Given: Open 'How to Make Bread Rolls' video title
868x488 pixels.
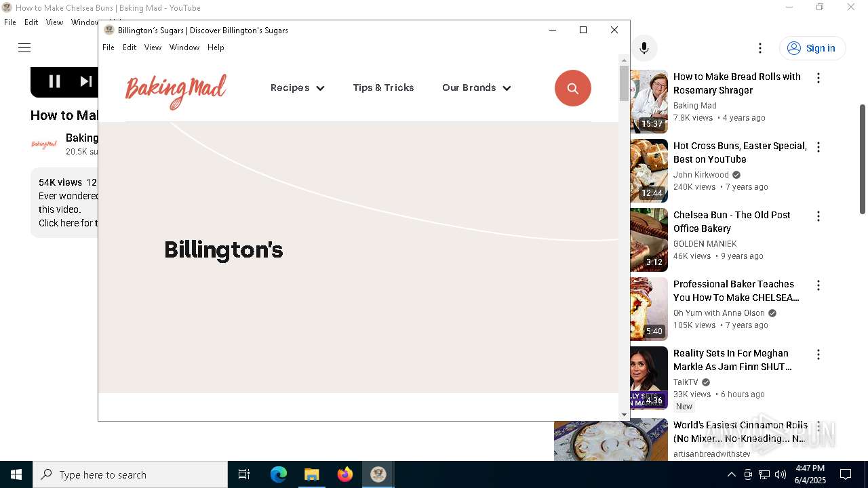Looking at the screenshot, I should (737, 83).
